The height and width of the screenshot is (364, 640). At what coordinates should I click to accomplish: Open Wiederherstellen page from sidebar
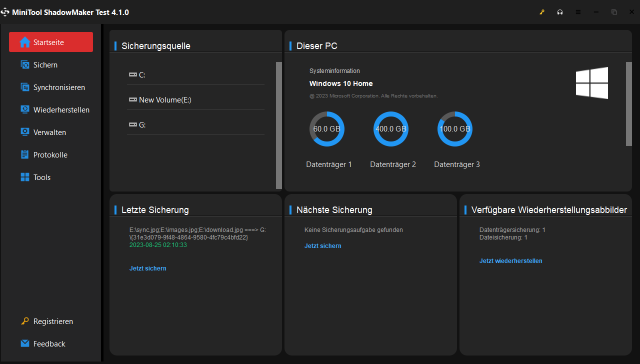coord(61,110)
